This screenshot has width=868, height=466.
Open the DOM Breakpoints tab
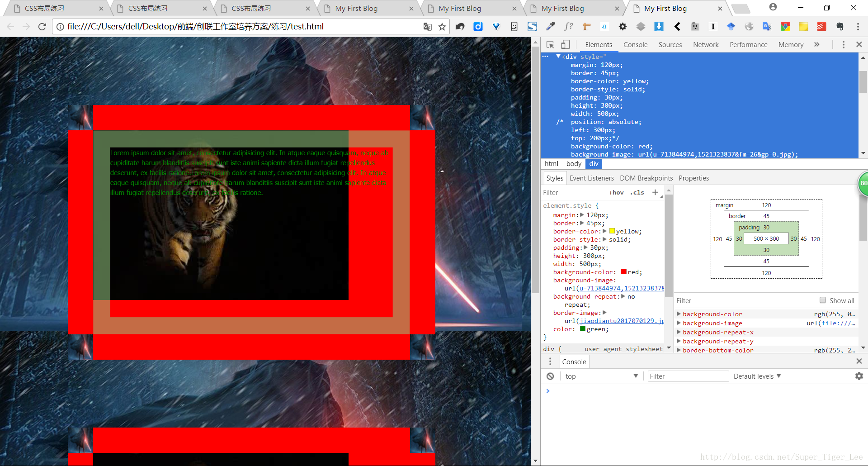(646, 178)
